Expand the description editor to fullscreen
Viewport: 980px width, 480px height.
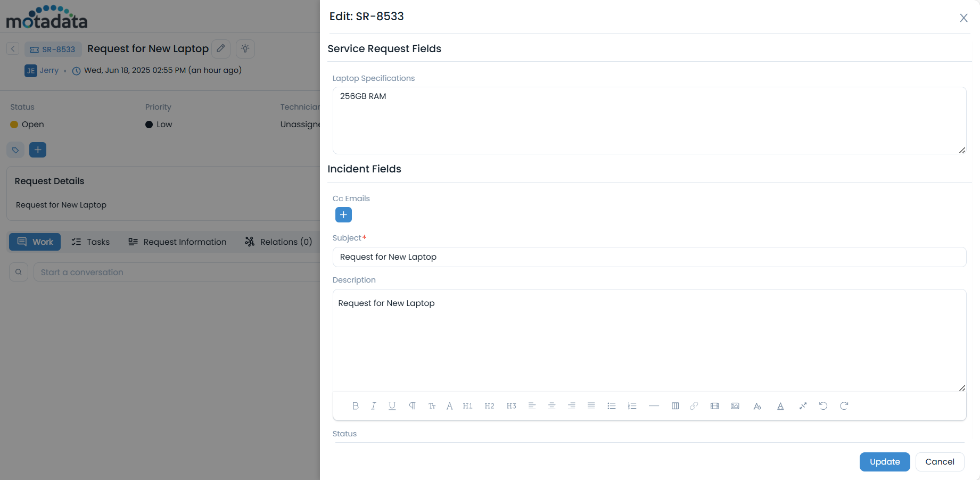point(803,406)
